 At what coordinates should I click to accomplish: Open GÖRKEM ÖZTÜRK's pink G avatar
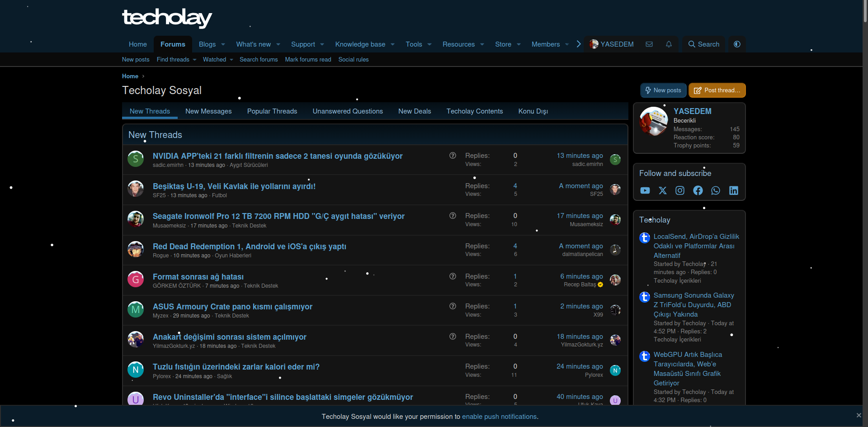point(136,280)
